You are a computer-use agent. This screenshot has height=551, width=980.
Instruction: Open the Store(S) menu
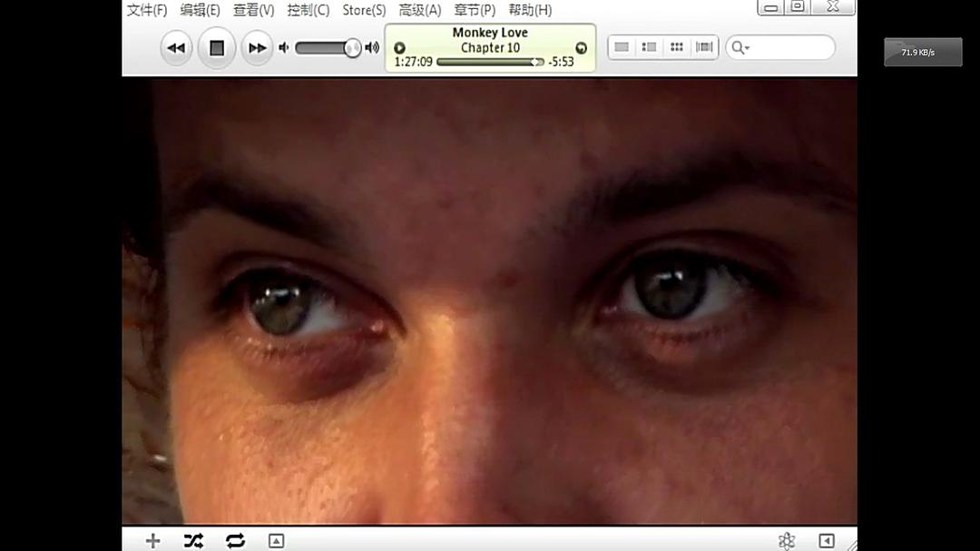(x=364, y=10)
